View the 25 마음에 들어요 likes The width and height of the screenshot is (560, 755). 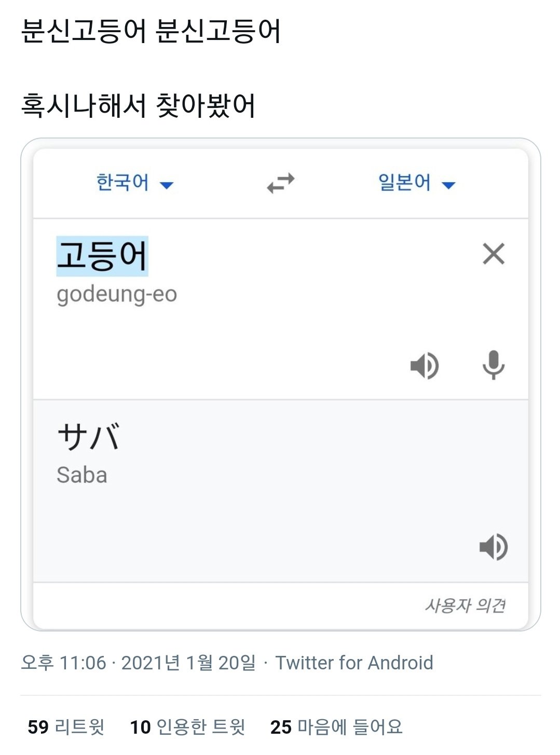(x=336, y=726)
